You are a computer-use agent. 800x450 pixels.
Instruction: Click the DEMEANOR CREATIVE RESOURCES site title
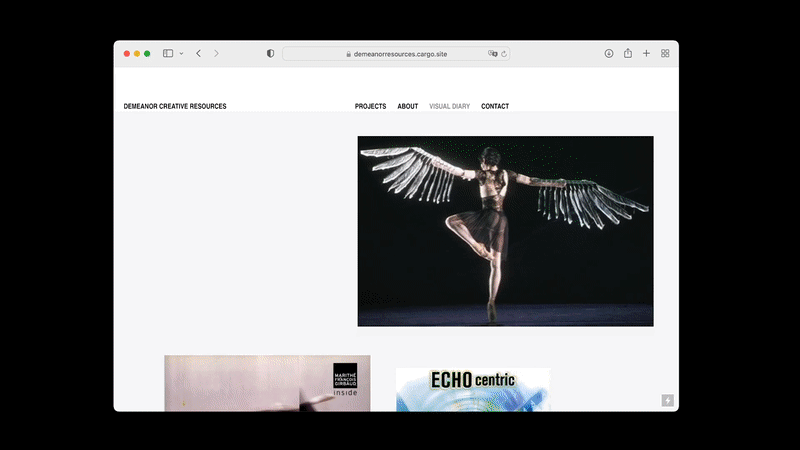[x=175, y=106]
